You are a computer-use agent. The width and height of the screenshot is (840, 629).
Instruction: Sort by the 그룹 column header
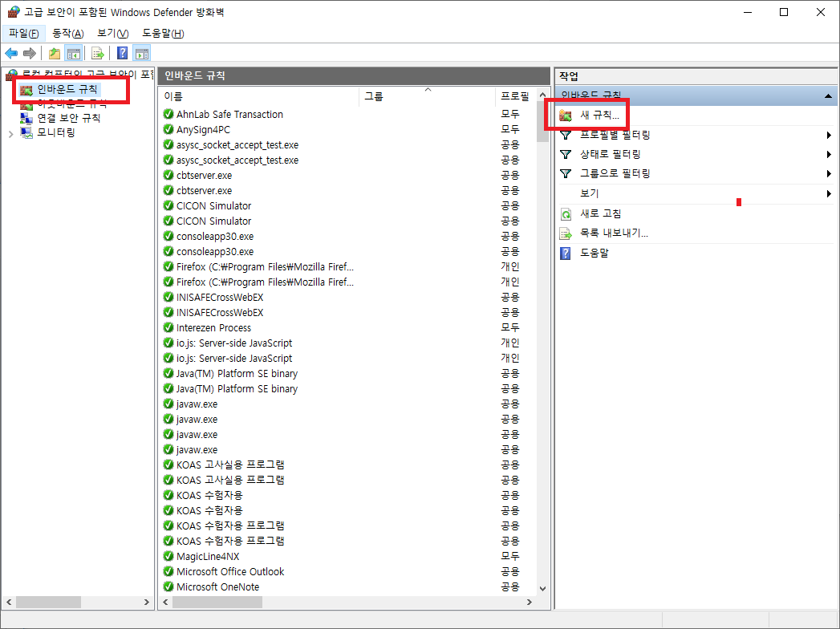[x=427, y=96]
